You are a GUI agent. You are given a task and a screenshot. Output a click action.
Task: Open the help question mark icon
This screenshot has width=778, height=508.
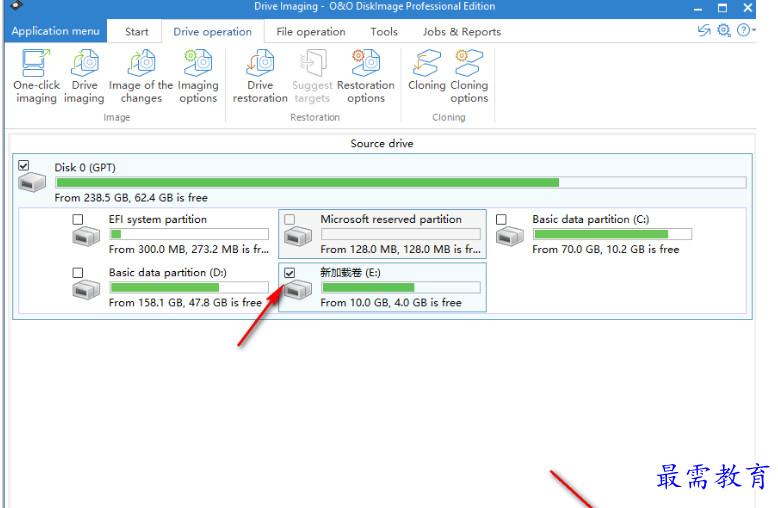pyautogui.click(x=743, y=30)
